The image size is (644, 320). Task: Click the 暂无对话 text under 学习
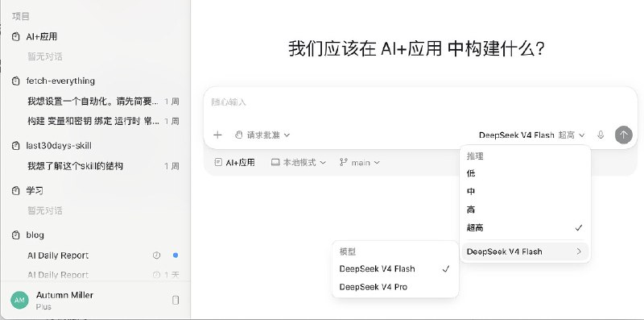pos(45,210)
